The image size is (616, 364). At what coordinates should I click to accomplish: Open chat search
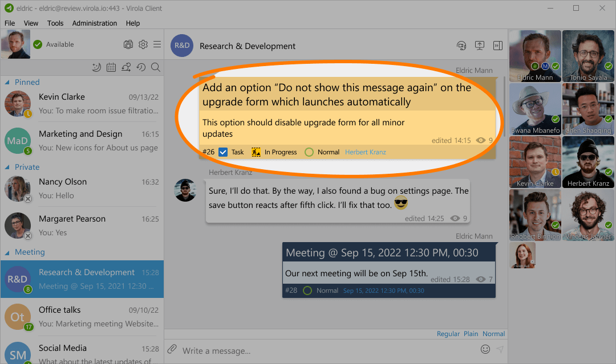156,67
